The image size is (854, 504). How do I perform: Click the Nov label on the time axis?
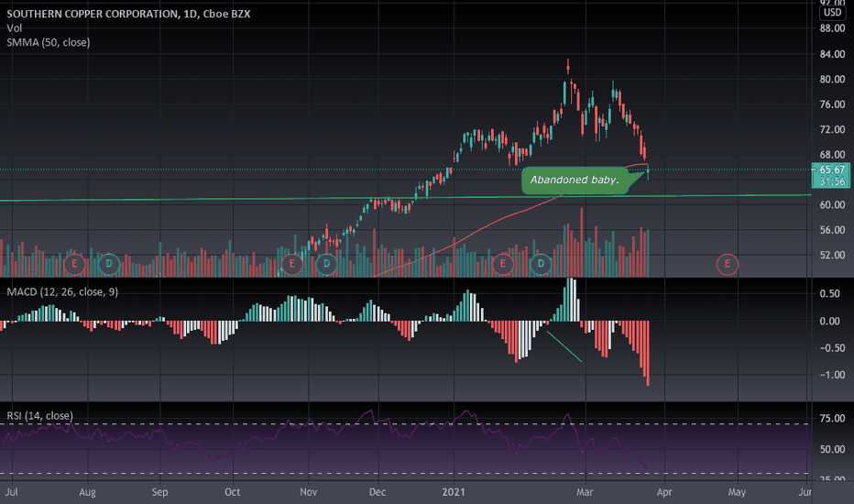click(x=308, y=492)
